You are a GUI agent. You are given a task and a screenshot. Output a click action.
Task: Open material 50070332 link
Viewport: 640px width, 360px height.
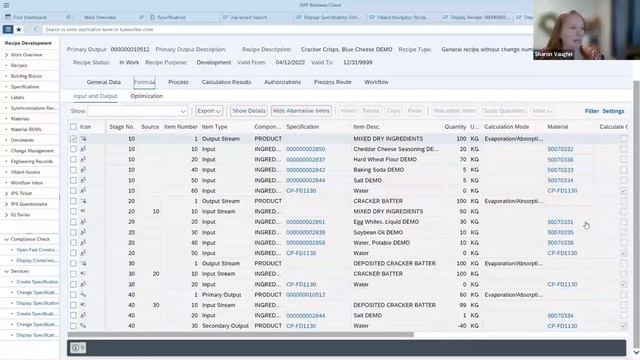(x=560, y=149)
